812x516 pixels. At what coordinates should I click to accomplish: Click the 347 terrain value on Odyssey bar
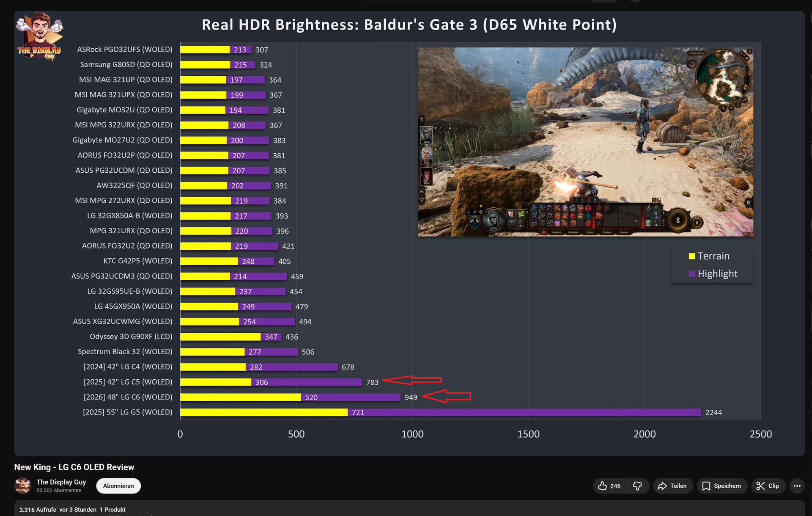(x=271, y=337)
